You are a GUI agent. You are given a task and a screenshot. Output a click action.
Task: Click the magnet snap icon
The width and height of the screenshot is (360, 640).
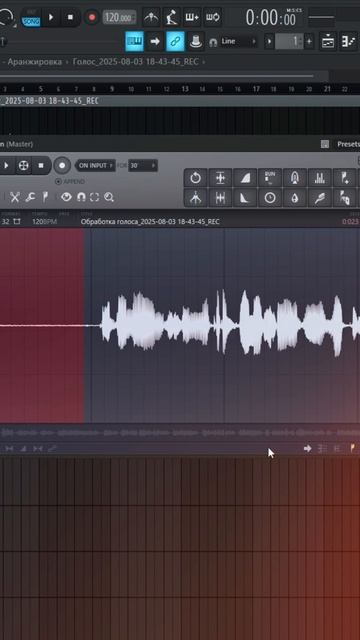click(x=213, y=42)
